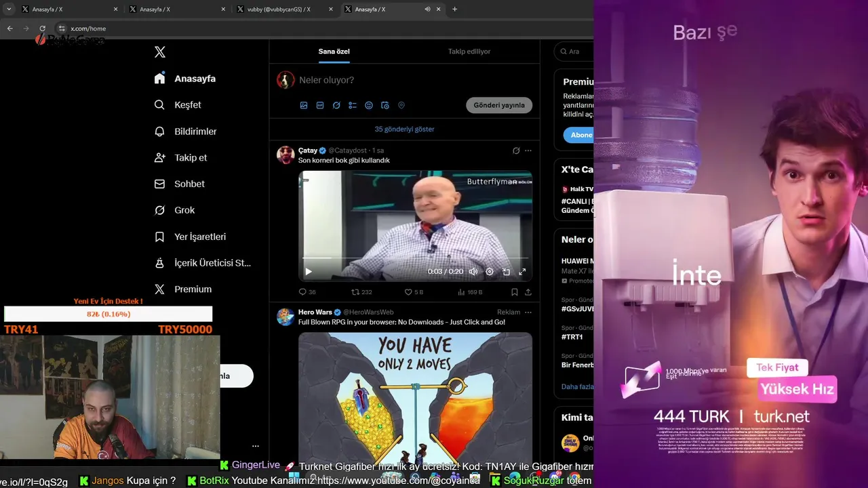This screenshot has width=868, height=488.
Task: Open Hero Wars name link
Action: tap(315, 312)
